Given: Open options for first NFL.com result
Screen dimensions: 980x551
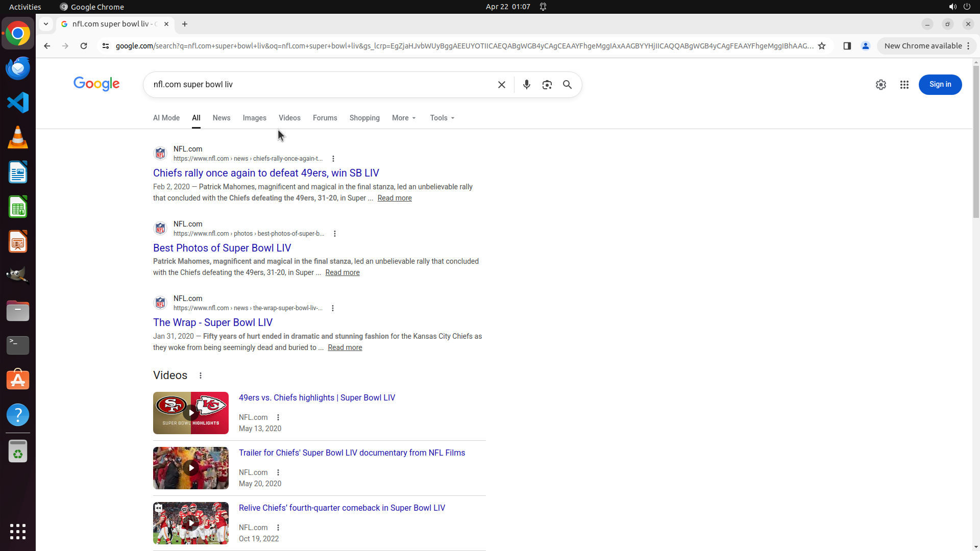Looking at the screenshot, I should point(333,159).
